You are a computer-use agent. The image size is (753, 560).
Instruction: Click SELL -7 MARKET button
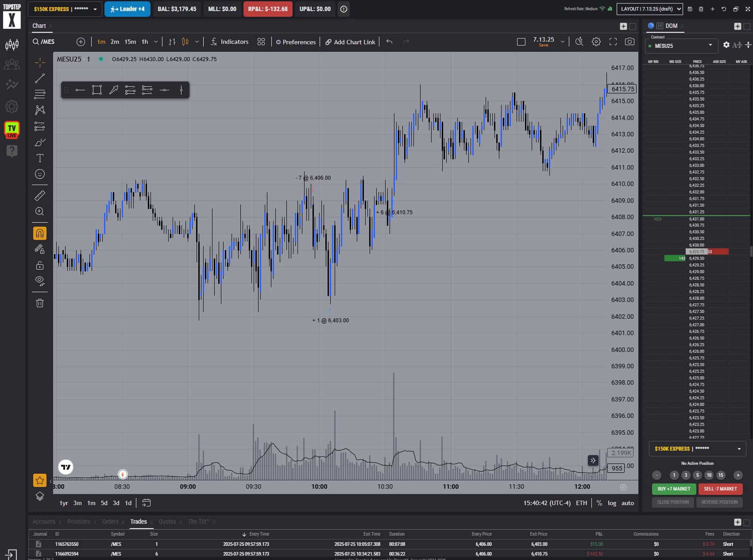720,489
